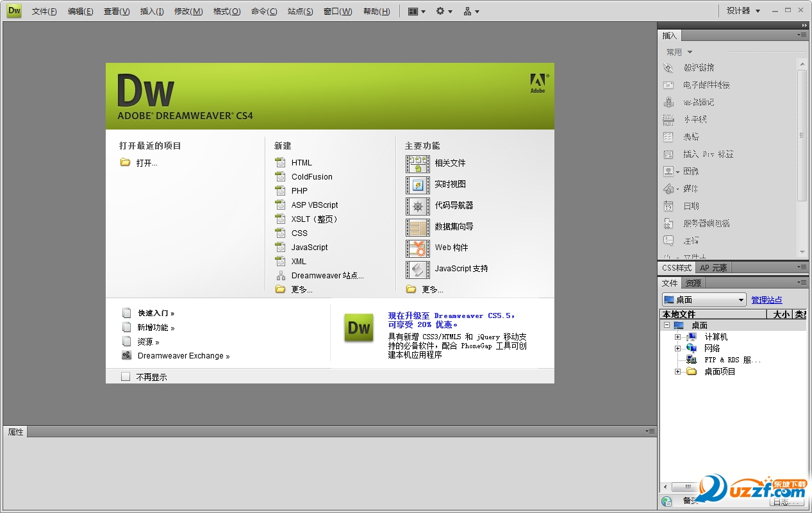
Task: Create a new XSLT (整页) document
Action: pos(314,219)
